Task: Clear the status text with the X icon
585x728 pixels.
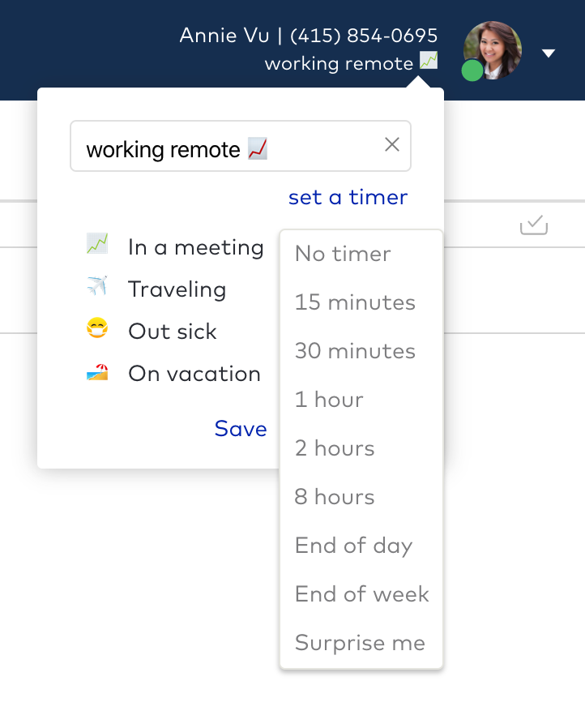Action: click(392, 144)
